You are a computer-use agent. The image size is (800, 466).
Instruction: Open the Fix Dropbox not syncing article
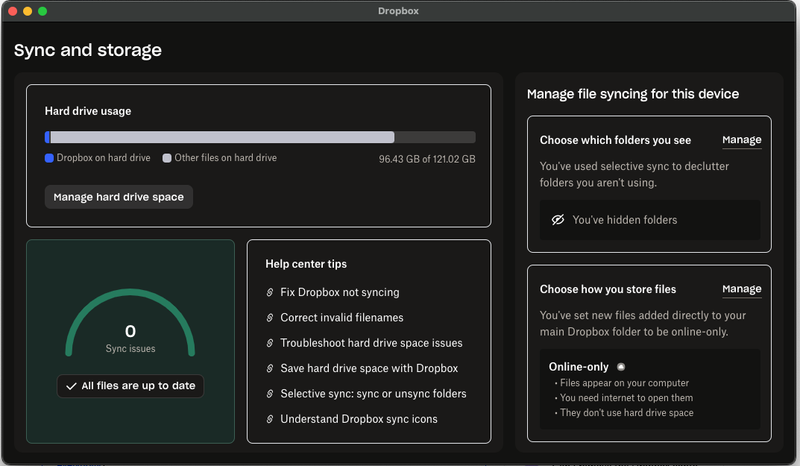click(339, 293)
